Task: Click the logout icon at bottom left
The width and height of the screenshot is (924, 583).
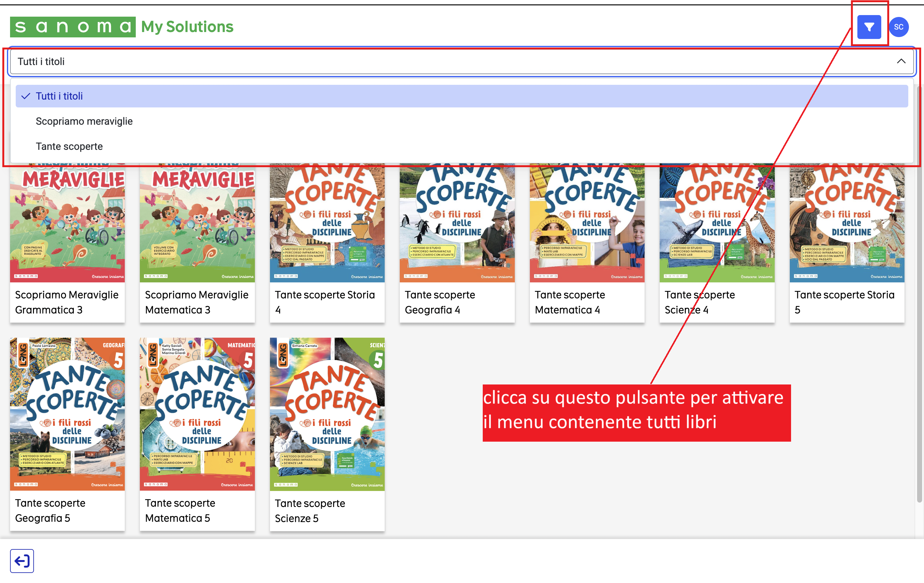Action: pyautogui.click(x=22, y=560)
